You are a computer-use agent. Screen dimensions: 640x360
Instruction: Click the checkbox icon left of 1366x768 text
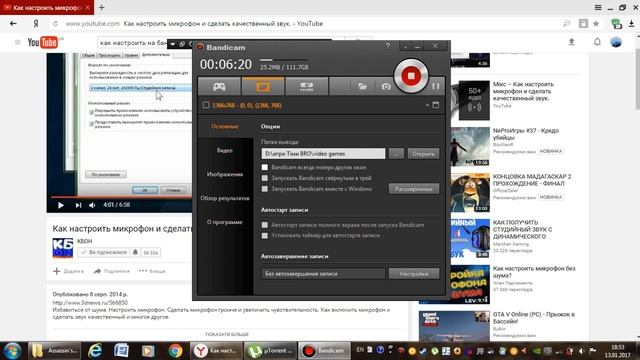click(206, 105)
